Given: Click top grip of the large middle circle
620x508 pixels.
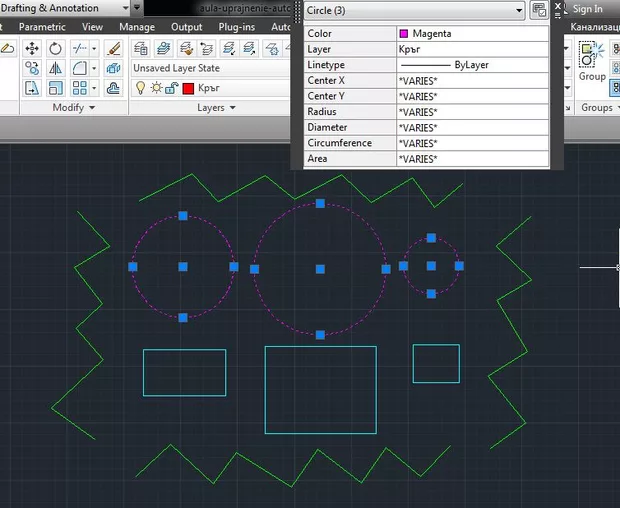Looking at the screenshot, I should (320, 204).
